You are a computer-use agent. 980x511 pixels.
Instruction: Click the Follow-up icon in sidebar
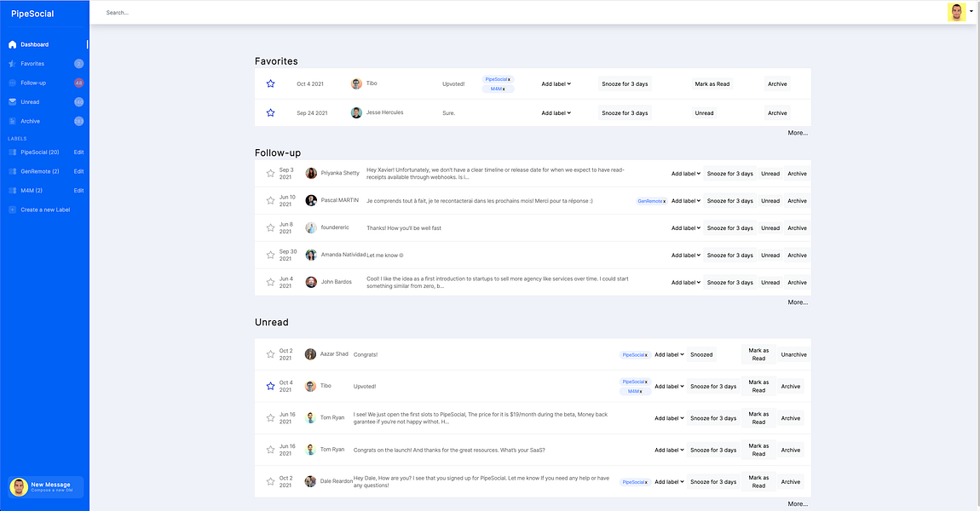pyautogui.click(x=13, y=83)
